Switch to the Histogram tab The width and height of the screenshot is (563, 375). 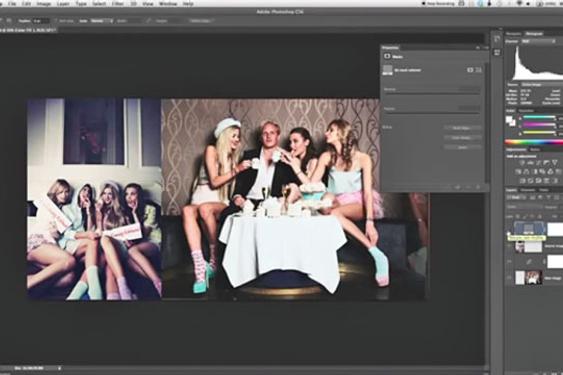(534, 33)
